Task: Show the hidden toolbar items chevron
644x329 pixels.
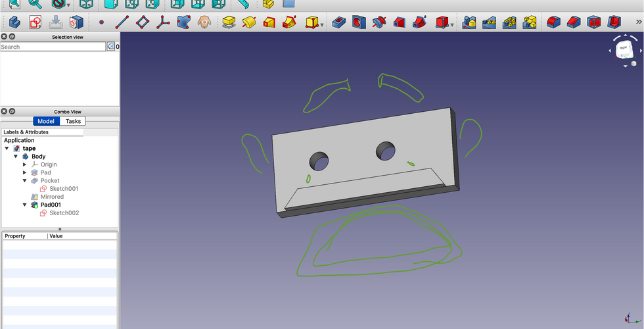Action: (x=639, y=22)
